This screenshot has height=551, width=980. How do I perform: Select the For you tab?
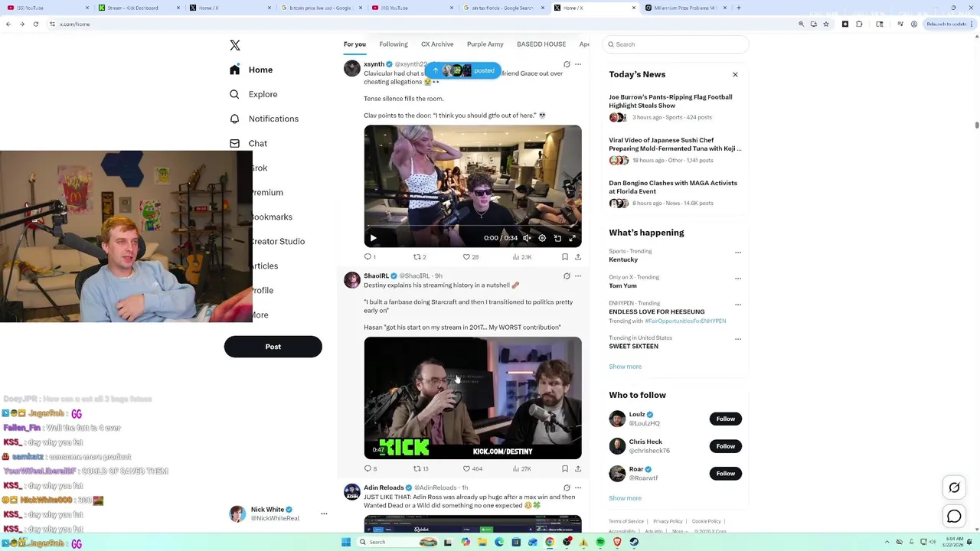tap(354, 44)
